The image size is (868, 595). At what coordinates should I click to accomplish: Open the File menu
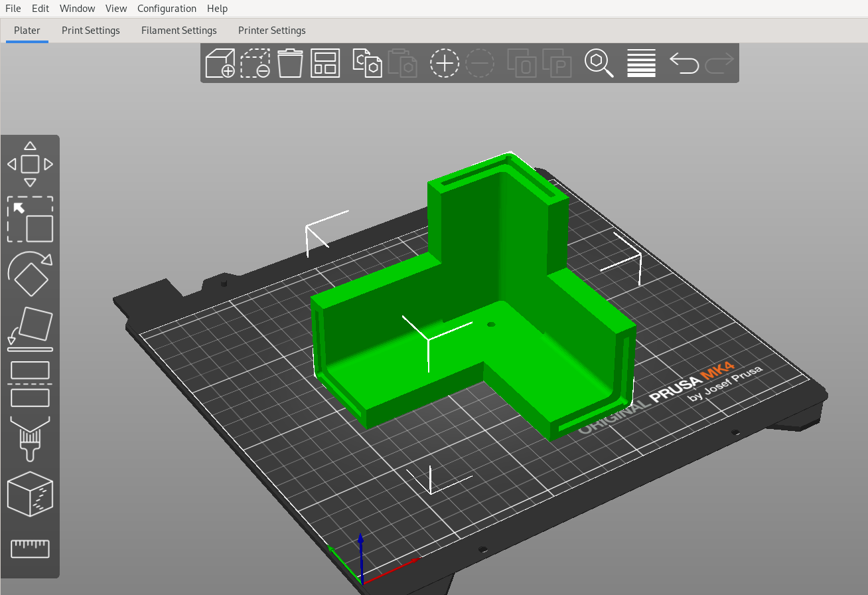[13, 9]
